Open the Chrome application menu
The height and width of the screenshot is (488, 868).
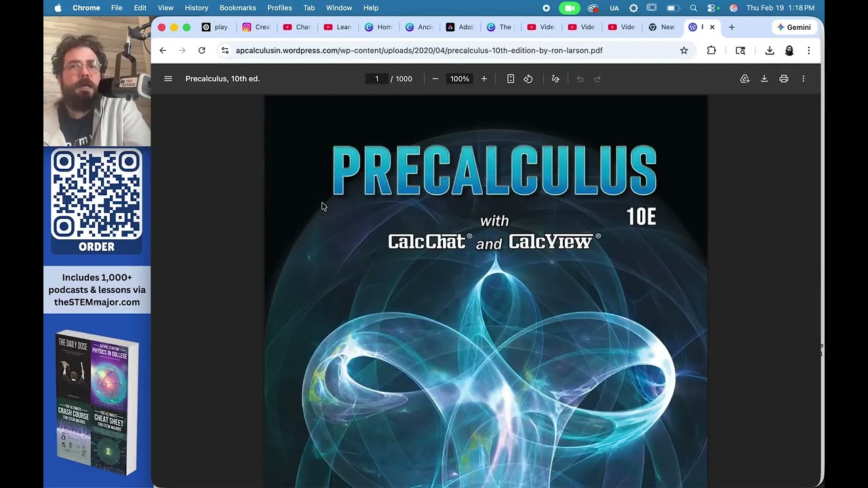point(86,8)
